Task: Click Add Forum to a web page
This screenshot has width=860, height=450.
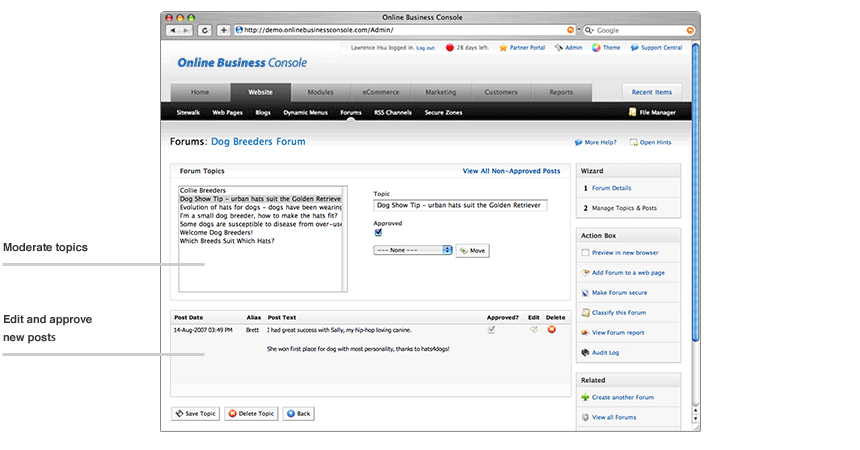Action: [x=627, y=272]
